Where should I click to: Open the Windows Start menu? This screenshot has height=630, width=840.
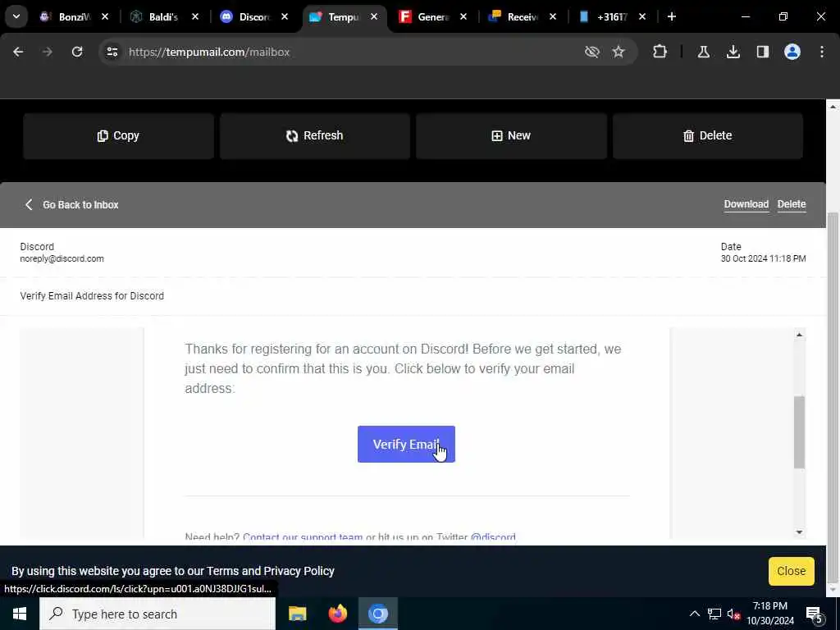[x=20, y=614]
